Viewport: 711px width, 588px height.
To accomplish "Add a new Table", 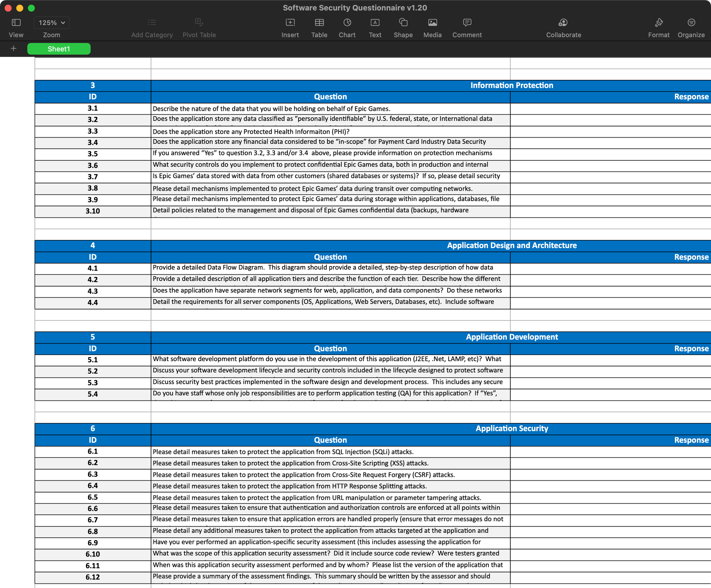I will (319, 23).
